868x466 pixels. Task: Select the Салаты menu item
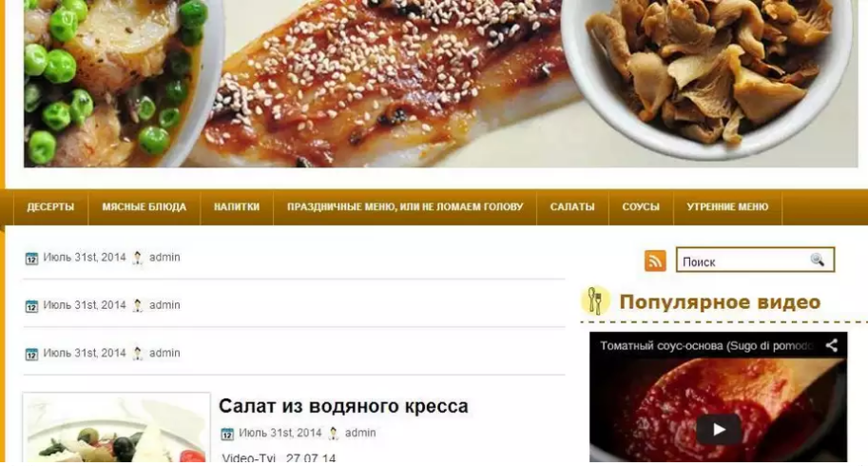(x=572, y=207)
